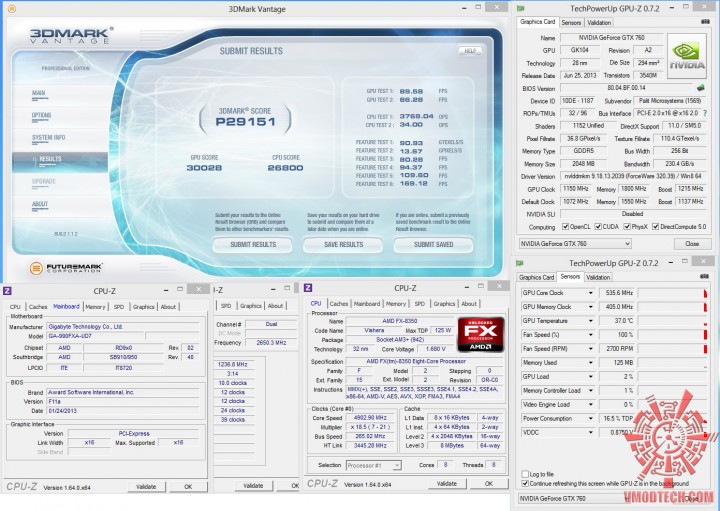
Task: Click the Submit Saved button
Action: pos(433,244)
